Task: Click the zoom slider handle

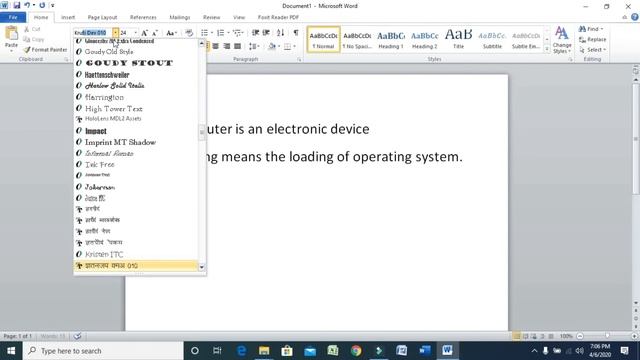Action: [607, 336]
